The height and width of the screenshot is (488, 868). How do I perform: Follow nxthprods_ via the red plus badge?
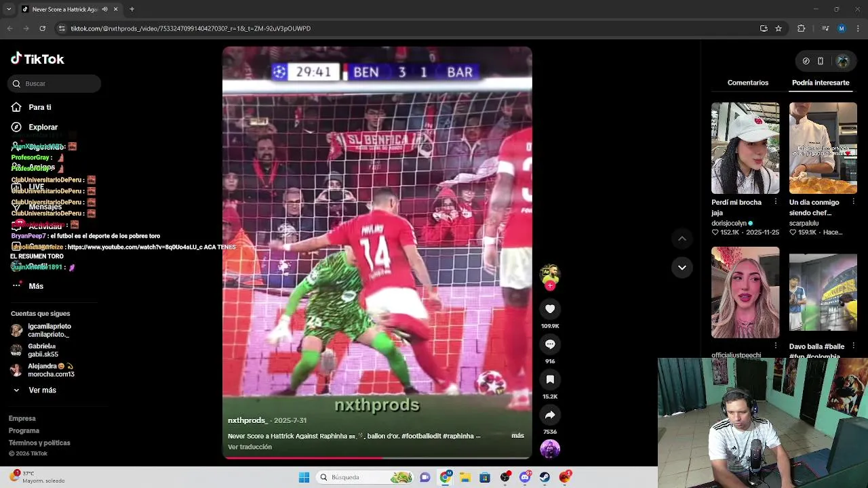point(550,286)
